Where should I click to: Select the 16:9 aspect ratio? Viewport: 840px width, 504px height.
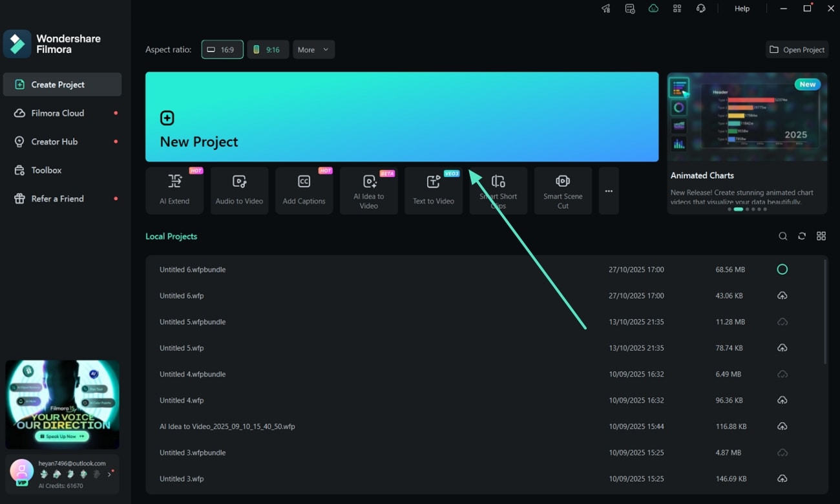coord(222,50)
